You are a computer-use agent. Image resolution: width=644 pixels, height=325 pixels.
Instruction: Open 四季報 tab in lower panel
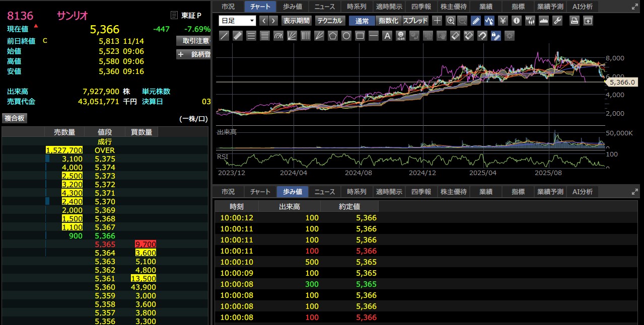coord(421,192)
